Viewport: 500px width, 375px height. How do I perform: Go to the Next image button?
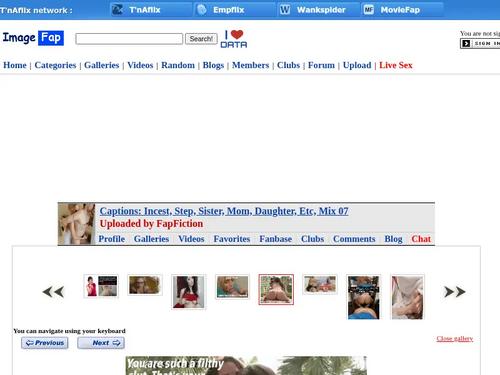click(x=101, y=343)
